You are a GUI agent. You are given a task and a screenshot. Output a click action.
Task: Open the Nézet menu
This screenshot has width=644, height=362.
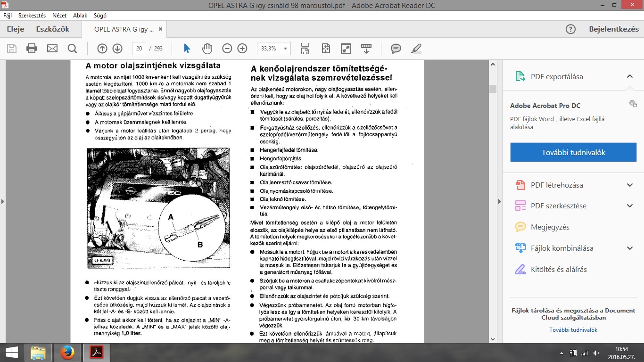(x=60, y=15)
